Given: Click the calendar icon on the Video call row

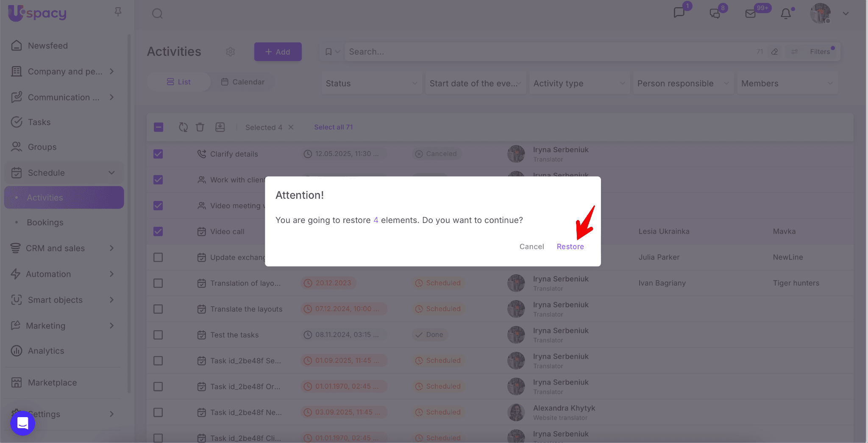Looking at the screenshot, I should tap(202, 231).
